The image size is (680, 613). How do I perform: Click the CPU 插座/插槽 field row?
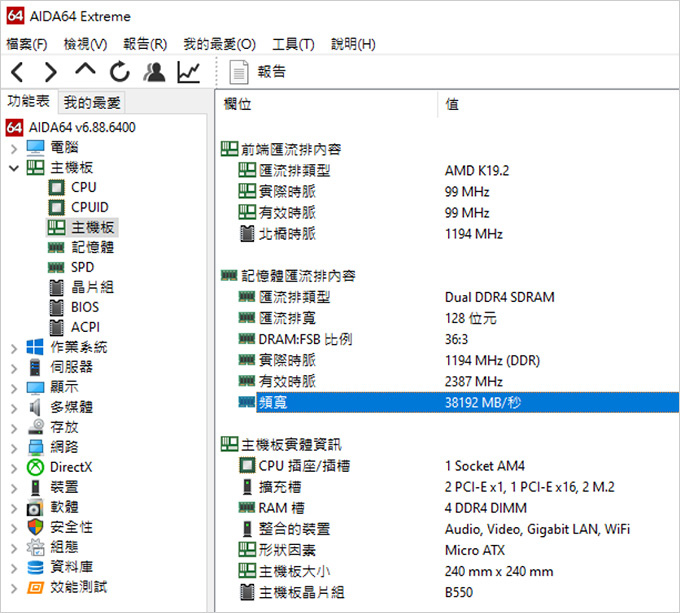[x=458, y=466]
